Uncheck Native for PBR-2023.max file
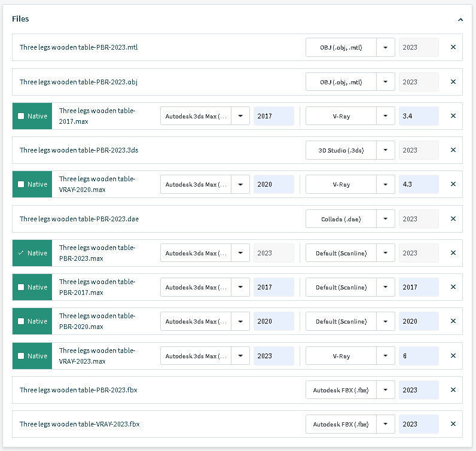 pos(21,253)
